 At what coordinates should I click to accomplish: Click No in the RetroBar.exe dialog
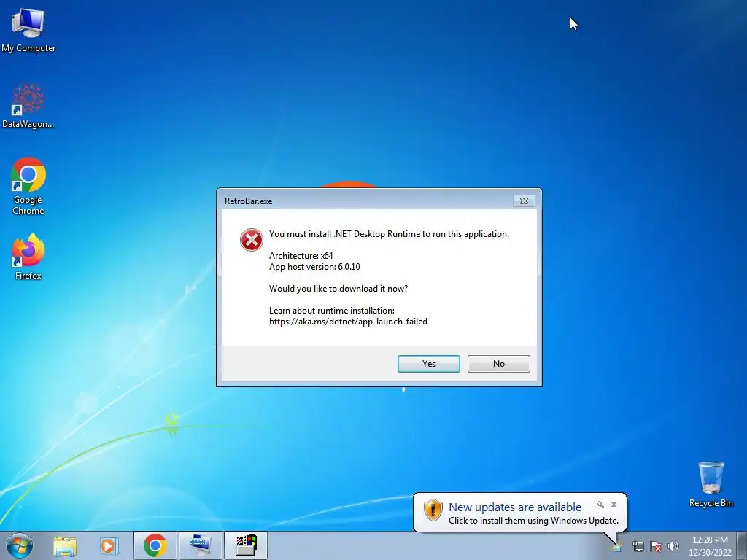(499, 364)
